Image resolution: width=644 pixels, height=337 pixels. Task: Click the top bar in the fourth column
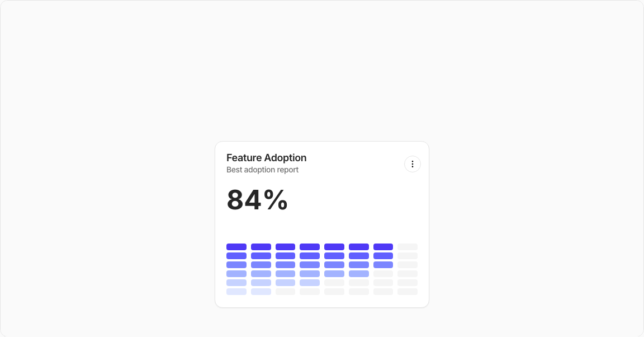[310, 247]
